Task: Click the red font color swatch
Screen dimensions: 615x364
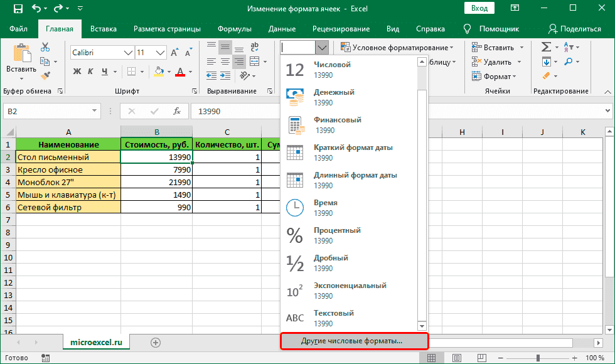Action: [x=181, y=74]
